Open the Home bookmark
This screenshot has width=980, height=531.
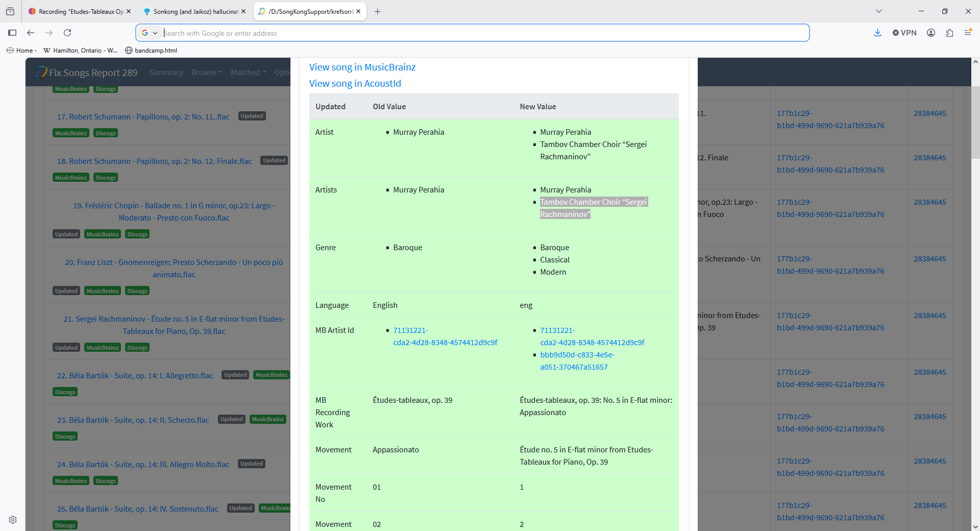tap(21, 50)
